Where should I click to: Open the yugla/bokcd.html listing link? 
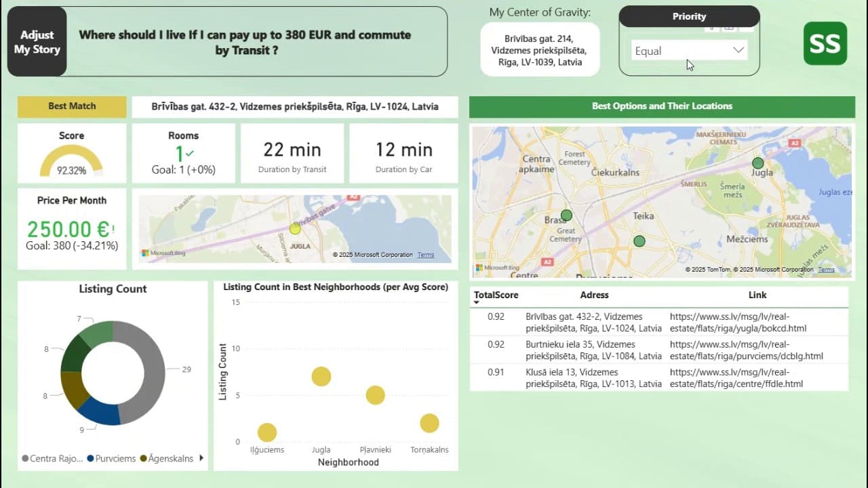point(738,323)
